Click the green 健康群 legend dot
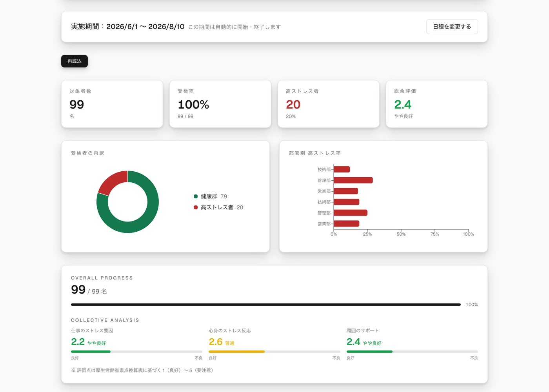The width and height of the screenshot is (549, 392). pos(196,196)
